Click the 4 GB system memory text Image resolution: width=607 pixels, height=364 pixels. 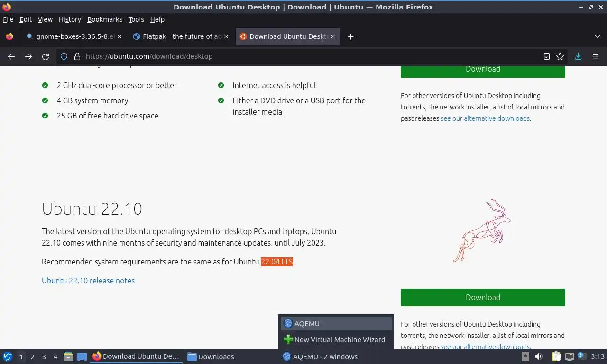click(92, 100)
